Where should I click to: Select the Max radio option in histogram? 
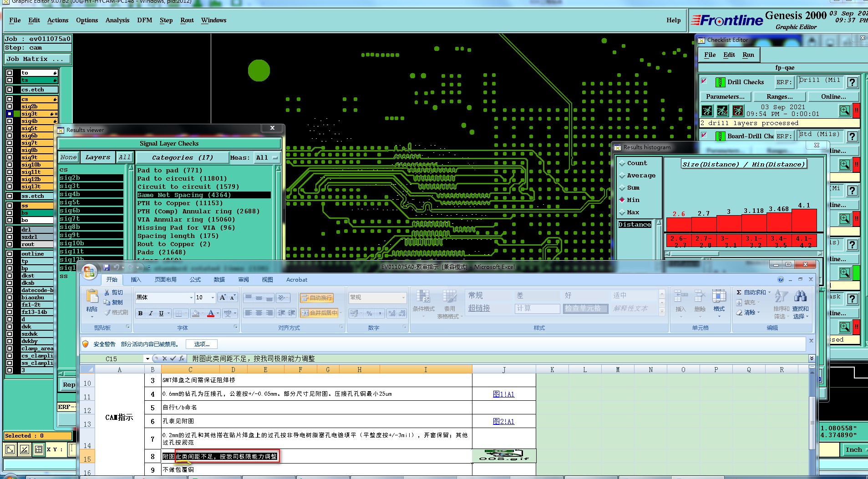tap(622, 212)
